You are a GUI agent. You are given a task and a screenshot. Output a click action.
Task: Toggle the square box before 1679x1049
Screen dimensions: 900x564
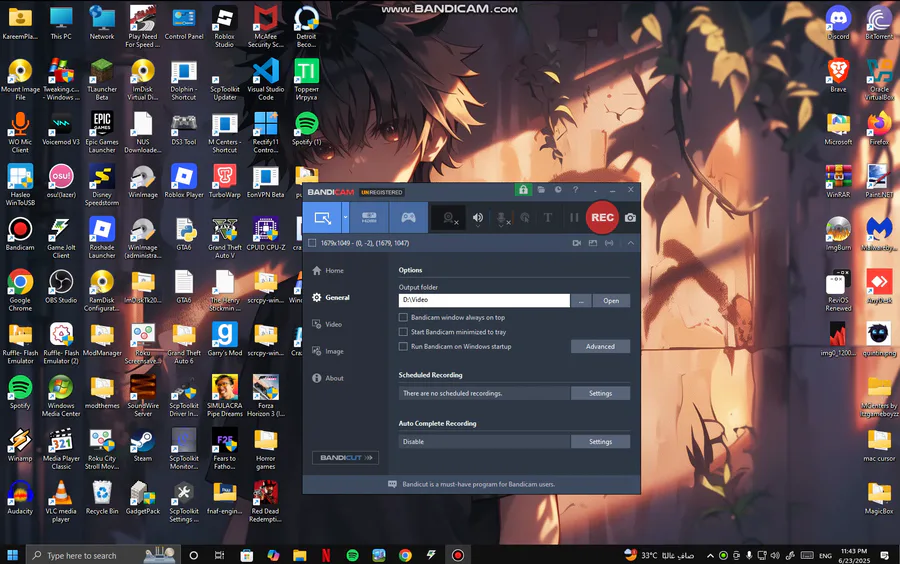(312, 243)
